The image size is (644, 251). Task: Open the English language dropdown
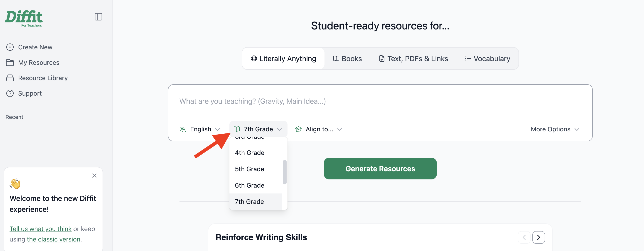click(x=200, y=129)
